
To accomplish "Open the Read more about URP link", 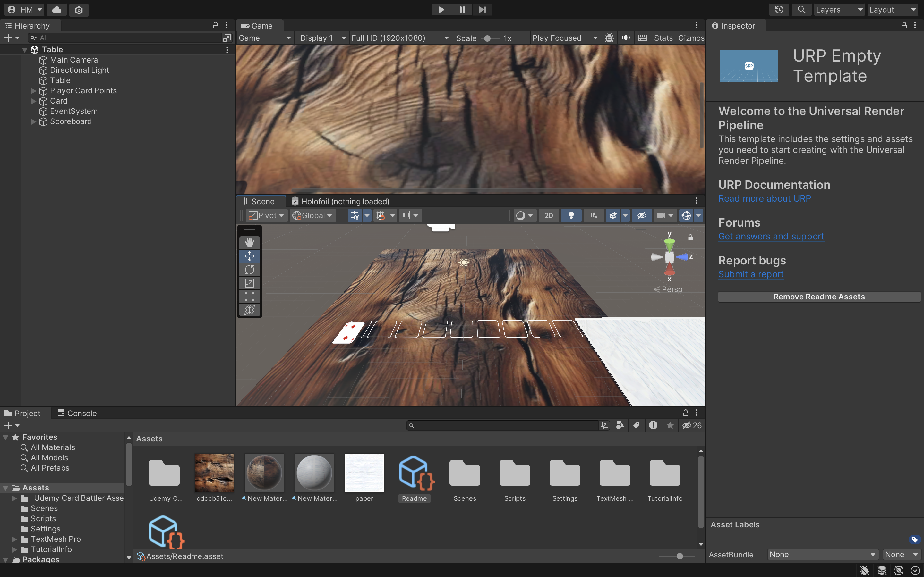I will coord(765,198).
